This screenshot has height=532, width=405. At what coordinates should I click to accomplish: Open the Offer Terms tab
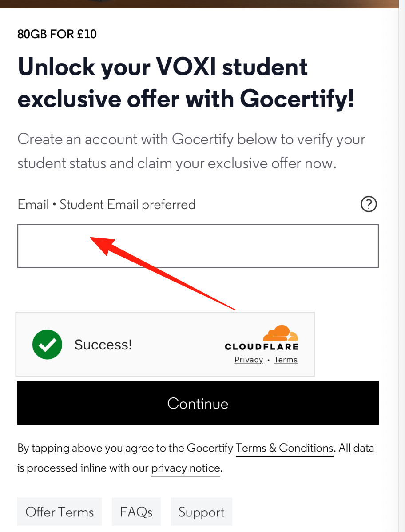[x=60, y=512]
